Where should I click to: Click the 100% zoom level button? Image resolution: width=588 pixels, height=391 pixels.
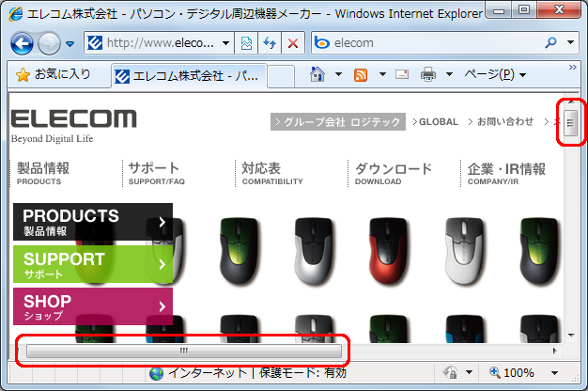[x=512, y=372]
